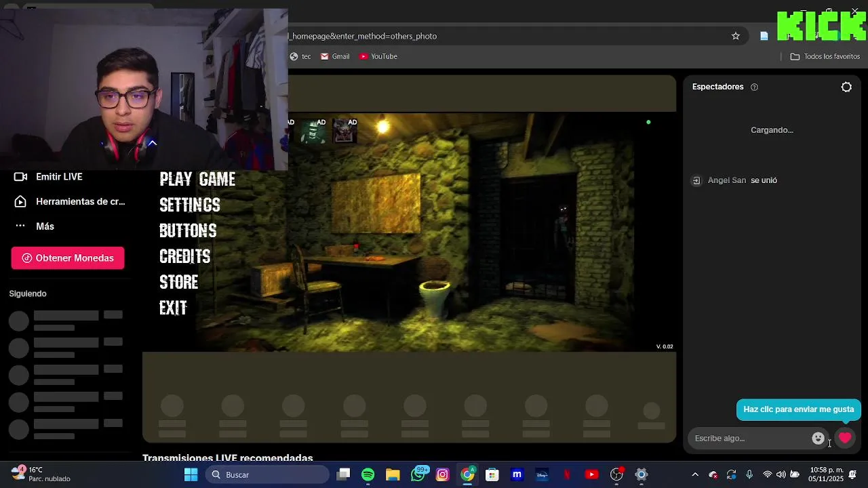Open Task View in the taskbar

(x=344, y=474)
